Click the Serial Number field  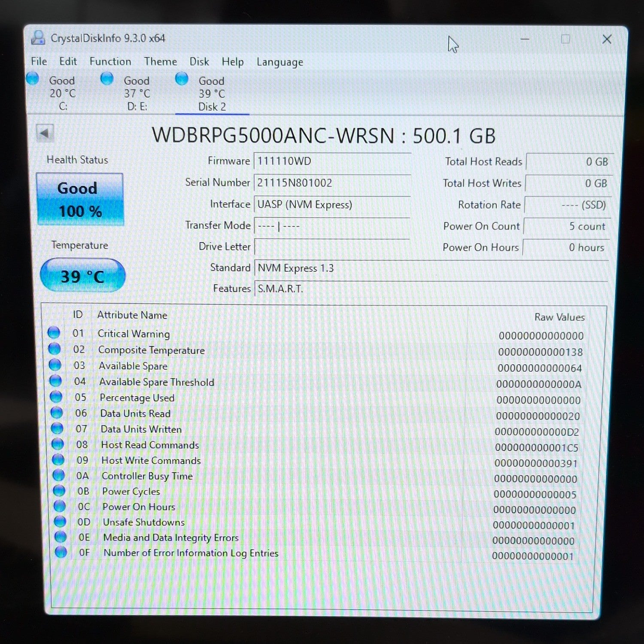tap(332, 183)
